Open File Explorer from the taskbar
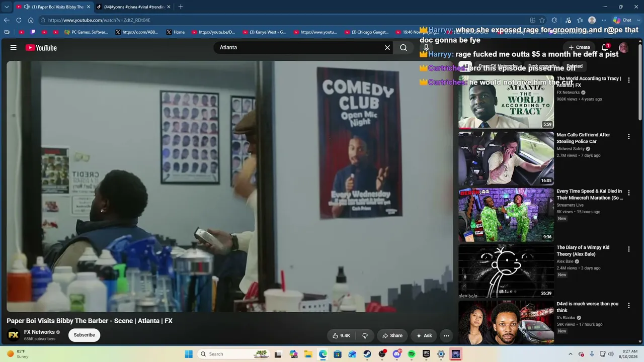This screenshot has height=362, width=644. (x=308, y=354)
